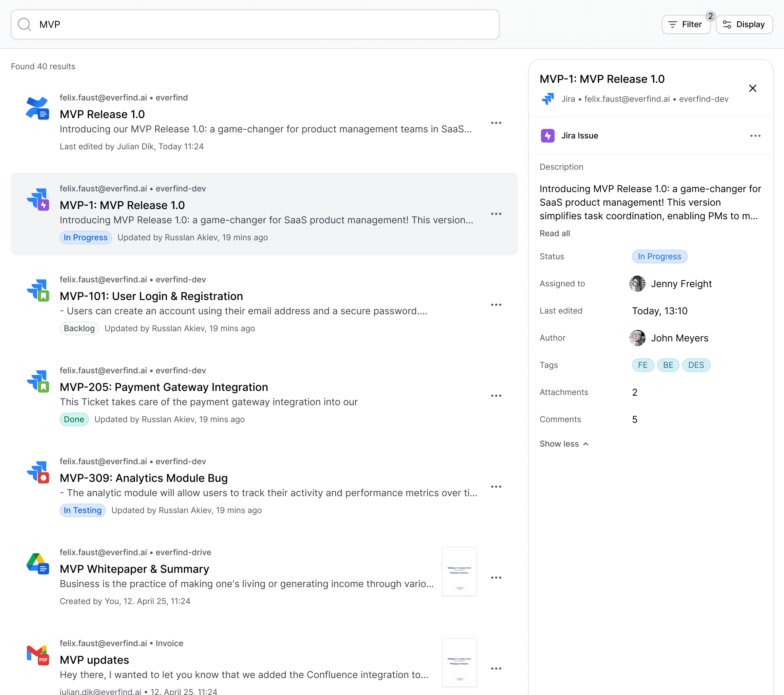Open MVP-205: Payment Gateway Integration
Screen dimensions: 784x695
tap(164, 387)
